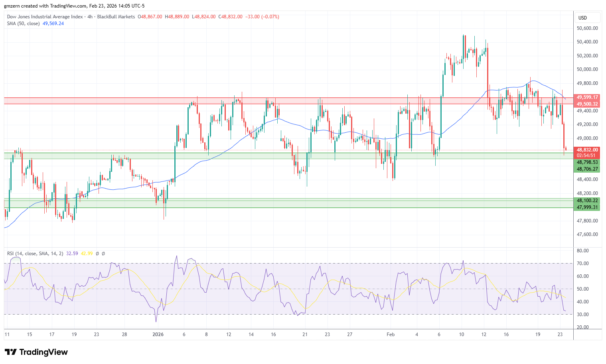The height and width of the screenshot is (364, 606).
Task: Click the RSI scale label 80.00
Action: tap(582, 251)
